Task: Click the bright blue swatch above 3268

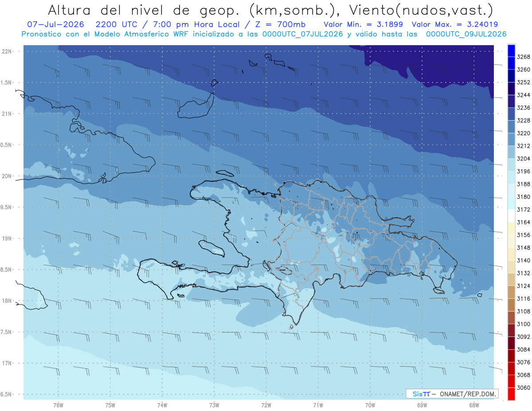Action: click(511, 51)
